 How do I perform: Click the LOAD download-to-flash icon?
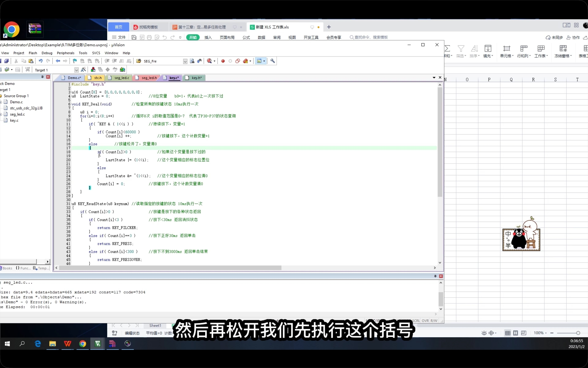click(28, 70)
